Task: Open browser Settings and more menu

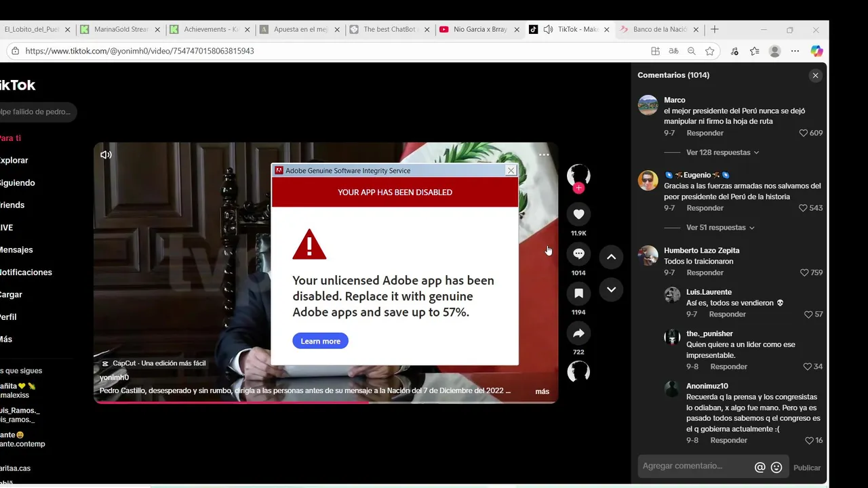Action: pyautogui.click(x=795, y=51)
